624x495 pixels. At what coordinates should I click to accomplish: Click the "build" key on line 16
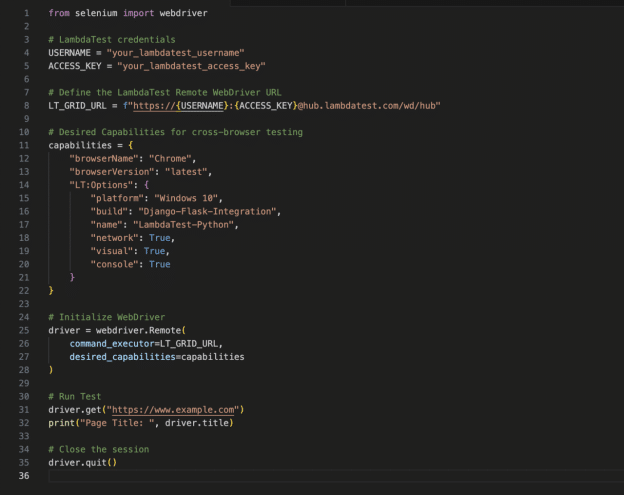click(109, 211)
